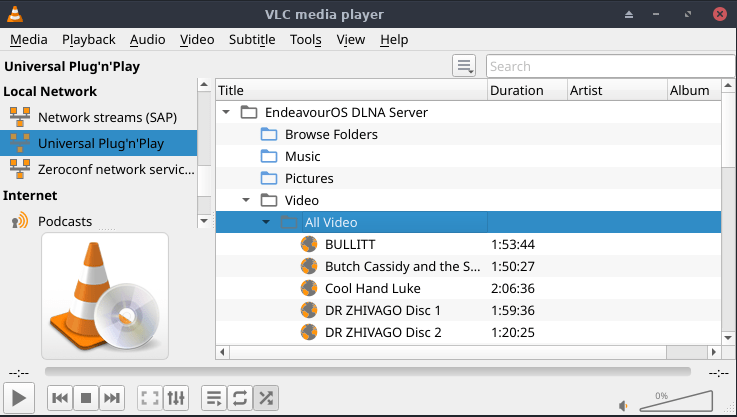Toggle loop repeat mode
This screenshot has width=737, height=417.
coord(240,398)
